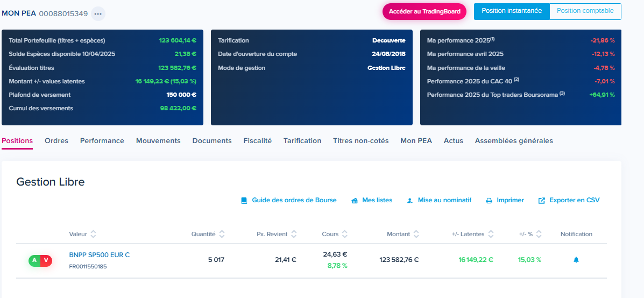Click previous day performance -4,78 %
This screenshot has width=644, height=298.
pos(604,68)
